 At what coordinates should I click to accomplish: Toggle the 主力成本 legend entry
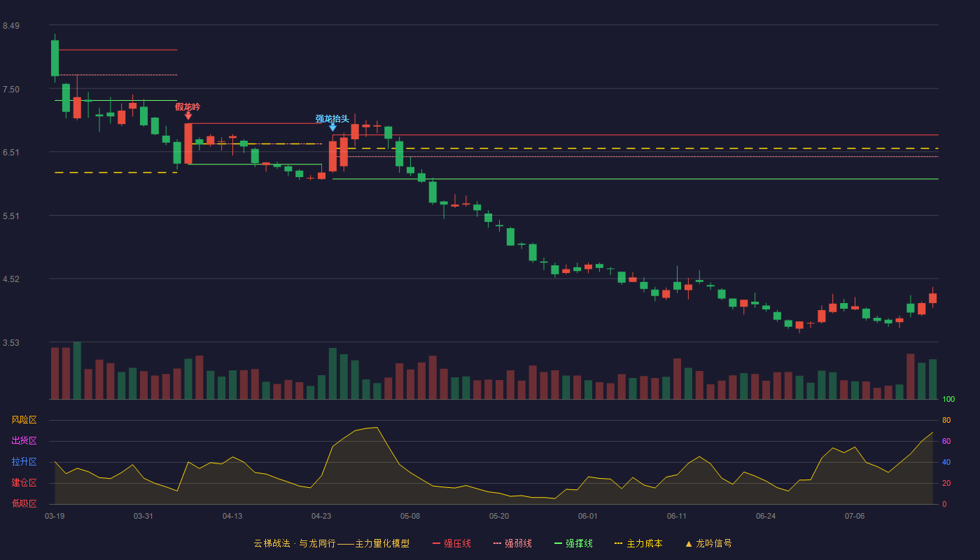pos(638,543)
